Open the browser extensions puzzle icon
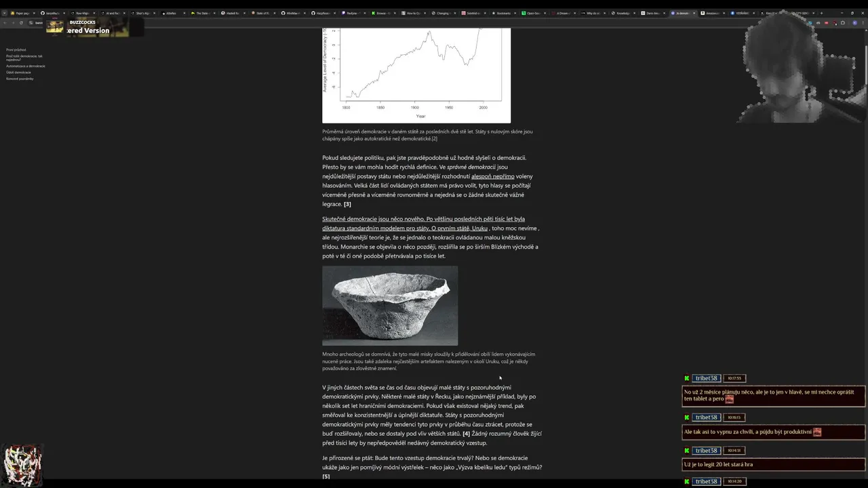This screenshot has width=868, height=488. pos(843,22)
